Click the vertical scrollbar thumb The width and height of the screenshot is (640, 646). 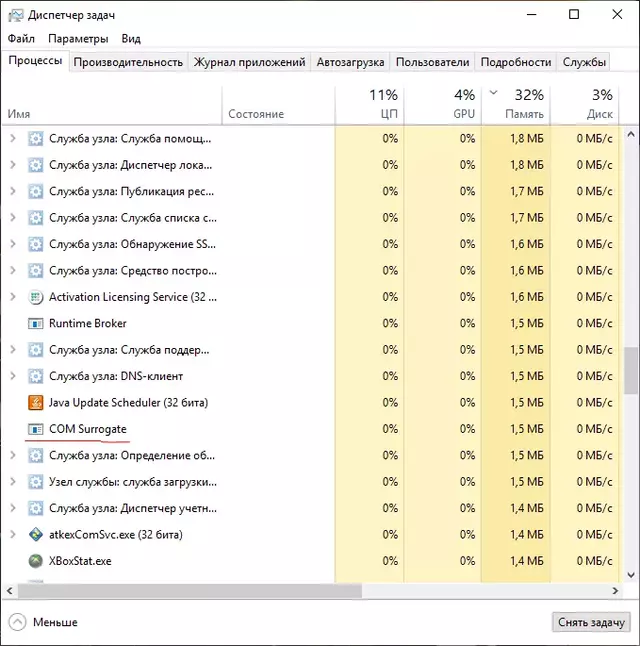click(631, 372)
